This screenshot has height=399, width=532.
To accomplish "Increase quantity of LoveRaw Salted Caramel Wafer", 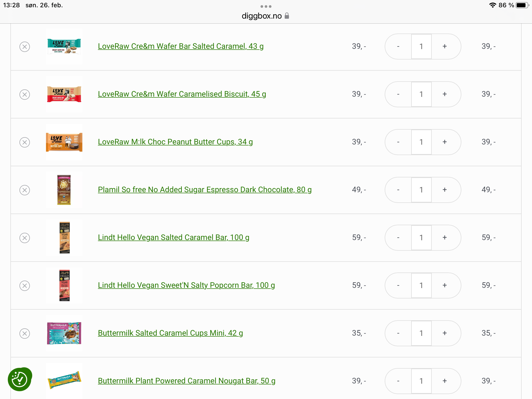I will [x=445, y=46].
